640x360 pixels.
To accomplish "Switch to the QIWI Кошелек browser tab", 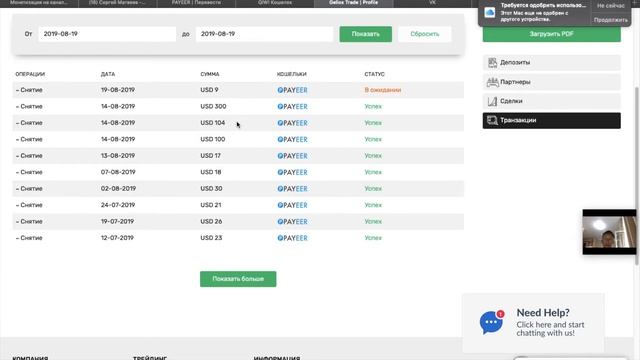I will click(274, 3).
